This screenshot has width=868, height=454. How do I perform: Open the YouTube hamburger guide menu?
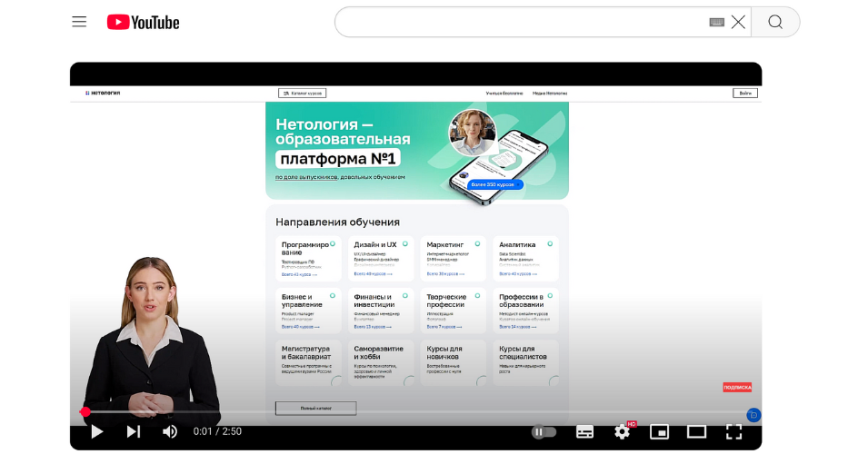79,22
